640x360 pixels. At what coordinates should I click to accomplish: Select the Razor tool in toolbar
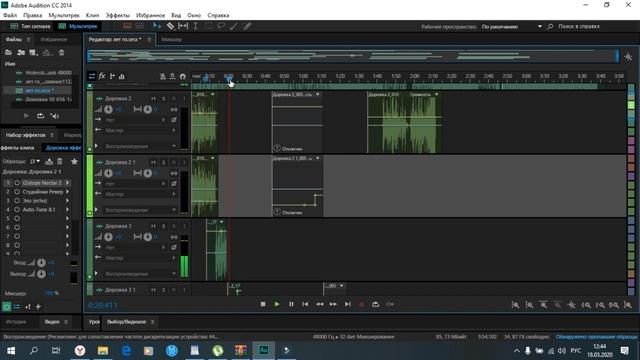pos(170,26)
